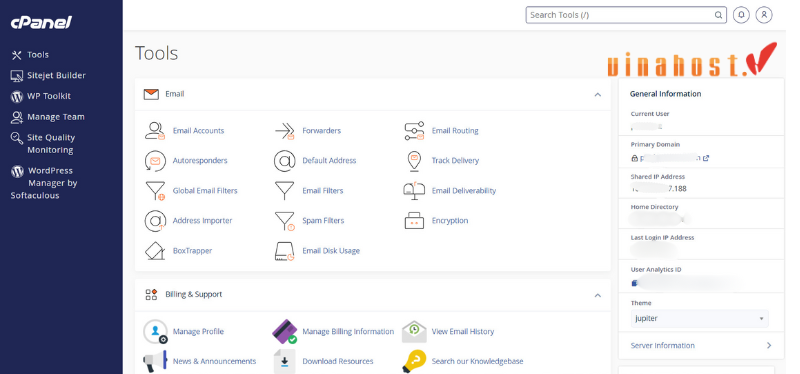
Task: Open the Download Resources file icon
Action: coord(285,361)
